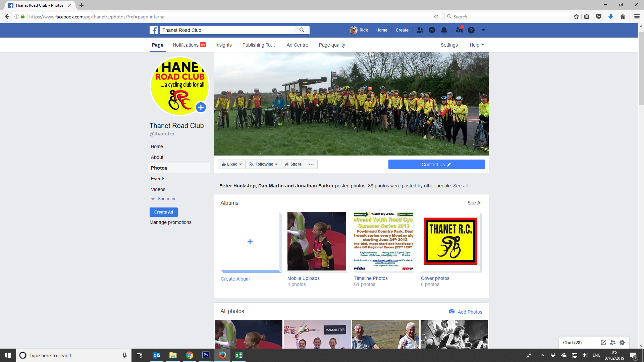Image resolution: width=644 pixels, height=362 pixels.
Task: Expand See more in the left sidebar
Action: [164, 199]
